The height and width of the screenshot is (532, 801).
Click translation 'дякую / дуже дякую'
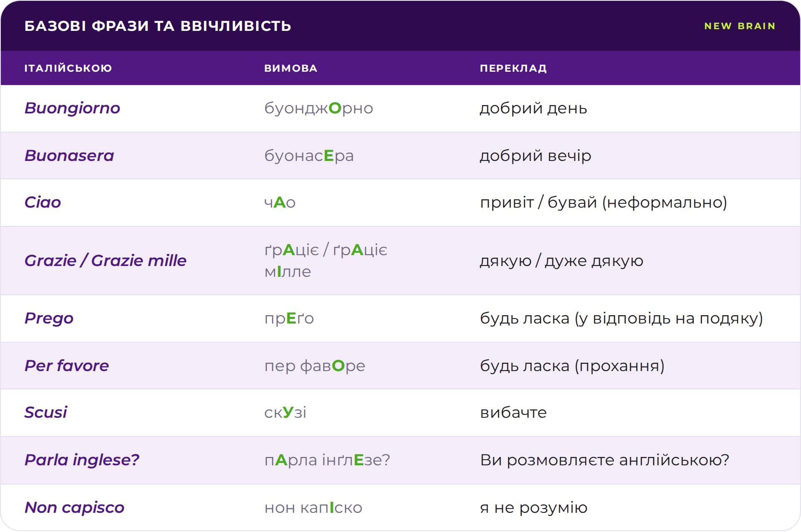click(x=562, y=261)
